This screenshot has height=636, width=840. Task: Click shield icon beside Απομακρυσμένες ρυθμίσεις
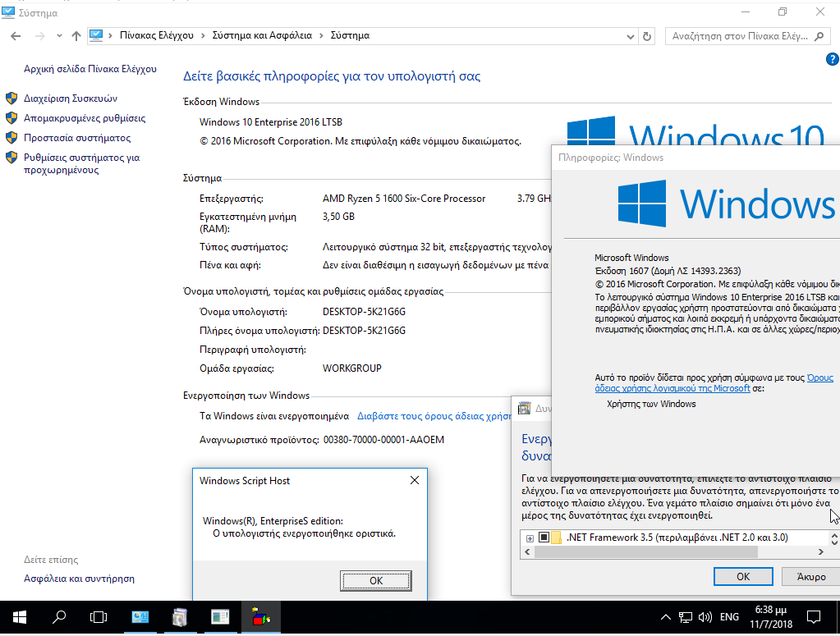[x=11, y=118]
